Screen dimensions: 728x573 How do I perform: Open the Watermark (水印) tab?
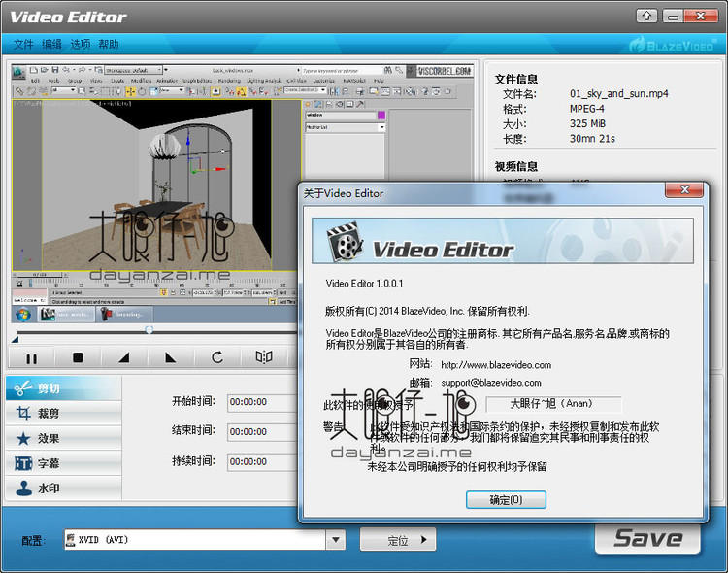[64, 489]
